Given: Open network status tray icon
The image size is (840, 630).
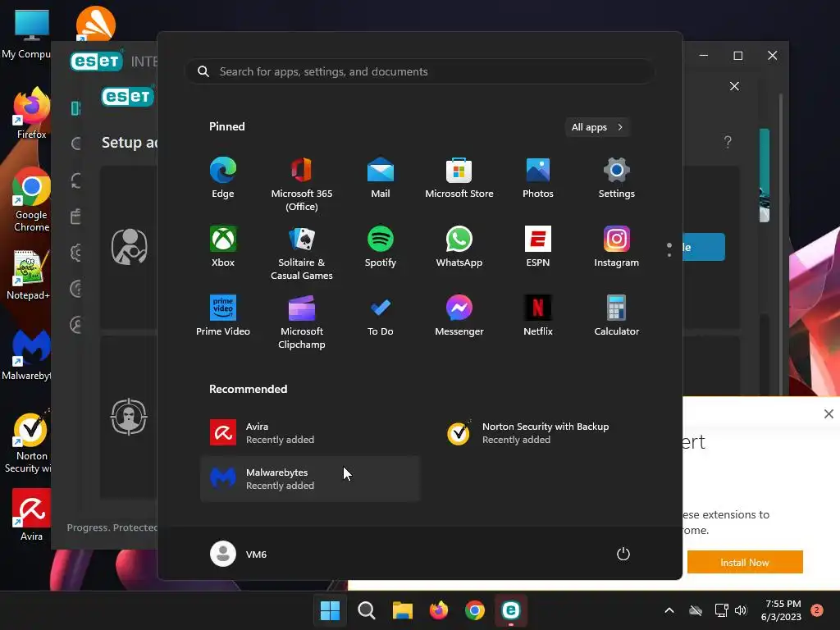Looking at the screenshot, I should [721, 610].
